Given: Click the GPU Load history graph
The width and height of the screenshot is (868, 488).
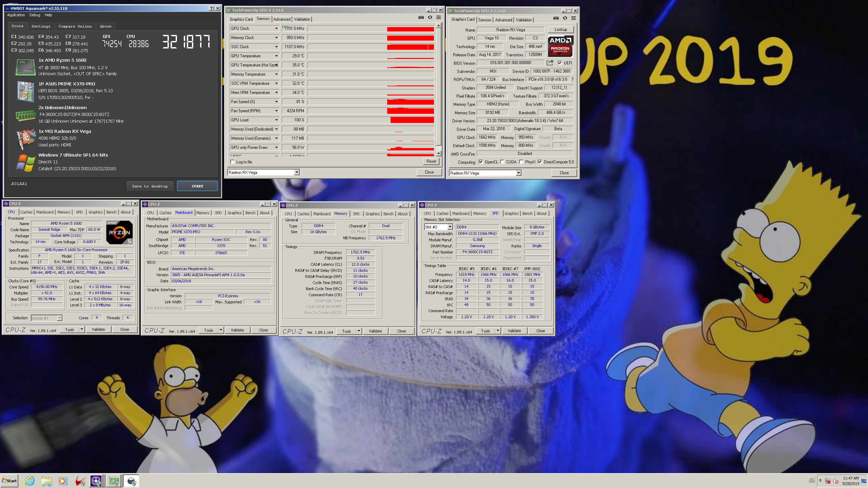Looking at the screenshot, I should (x=371, y=120).
